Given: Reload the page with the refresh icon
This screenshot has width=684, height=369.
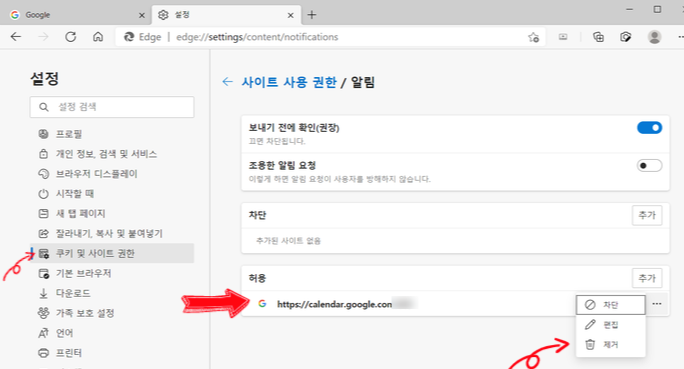Looking at the screenshot, I should (x=71, y=37).
